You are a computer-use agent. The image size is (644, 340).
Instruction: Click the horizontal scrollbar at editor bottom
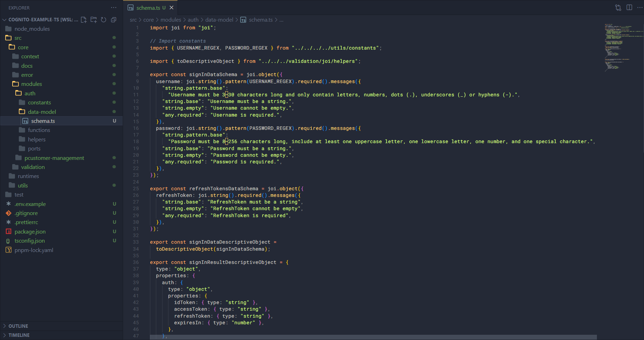coord(373,337)
